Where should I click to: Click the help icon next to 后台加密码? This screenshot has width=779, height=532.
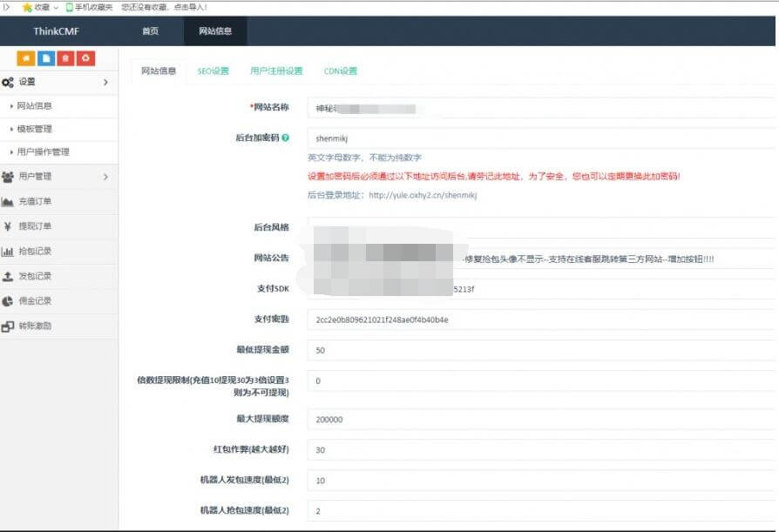coord(285,138)
